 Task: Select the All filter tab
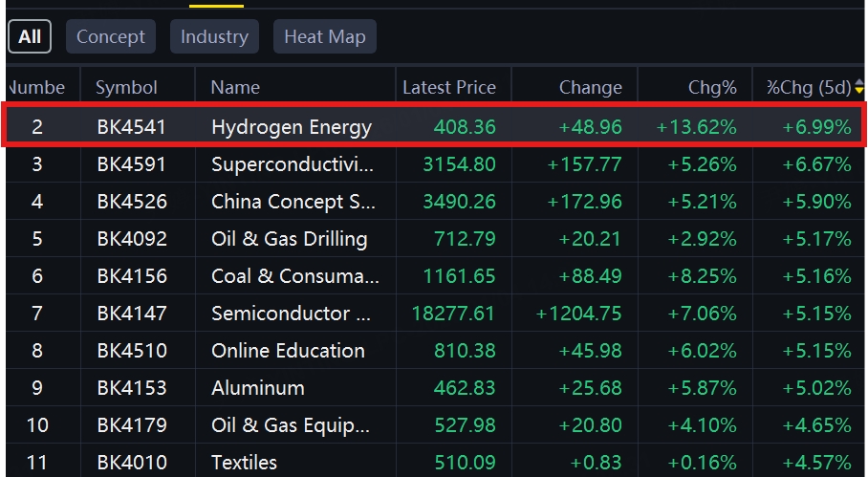(30, 37)
